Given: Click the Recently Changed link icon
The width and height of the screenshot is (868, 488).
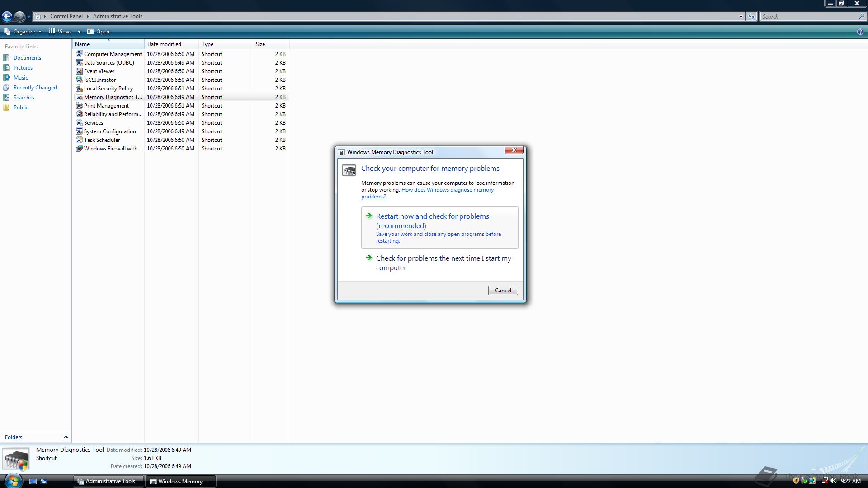Looking at the screenshot, I should 6,87.
